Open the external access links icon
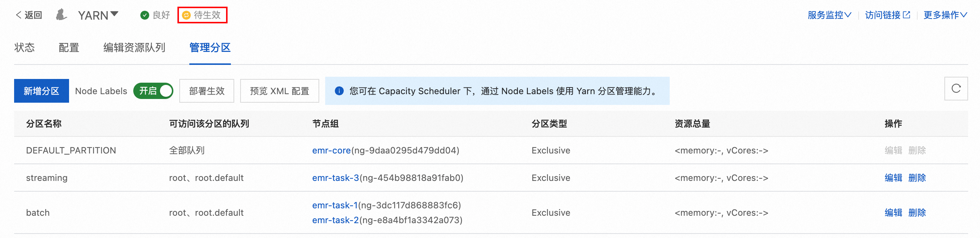The width and height of the screenshot is (980, 238). pos(906,15)
